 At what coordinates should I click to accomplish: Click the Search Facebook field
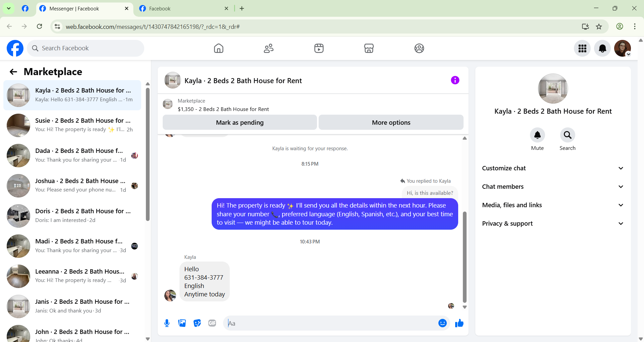[86, 48]
